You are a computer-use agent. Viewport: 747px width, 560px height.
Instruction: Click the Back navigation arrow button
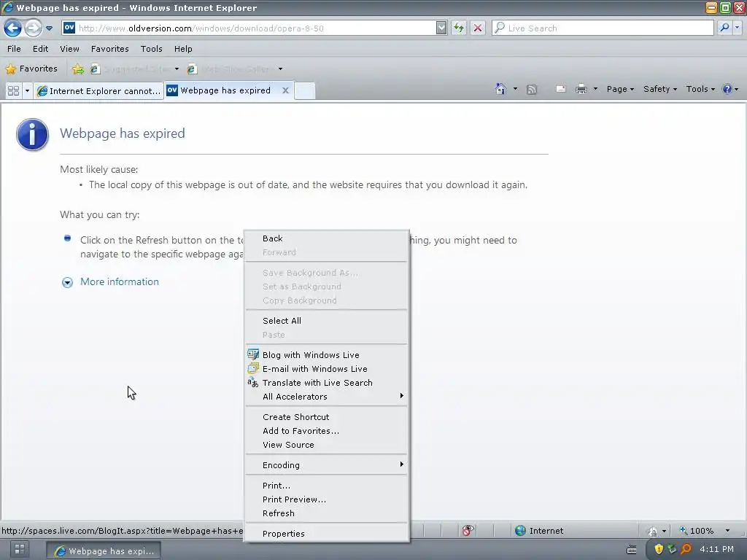click(x=13, y=28)
